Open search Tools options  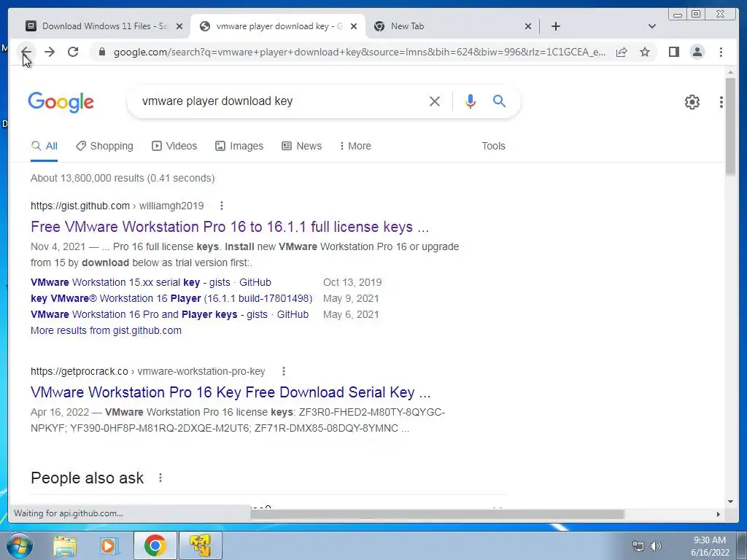[493, 146]
